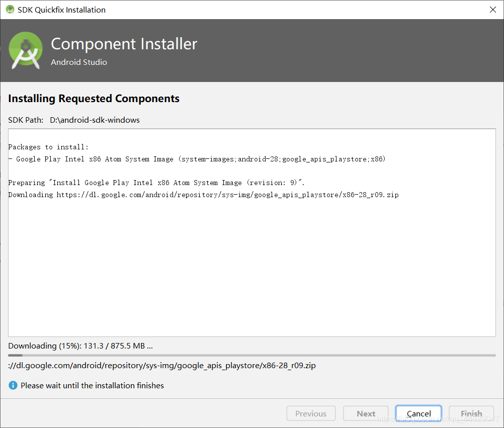Image resolution: width=504 pixels, height=428 pixels.
Task: Click inside the installation log text area
Action: coord(252,233)
